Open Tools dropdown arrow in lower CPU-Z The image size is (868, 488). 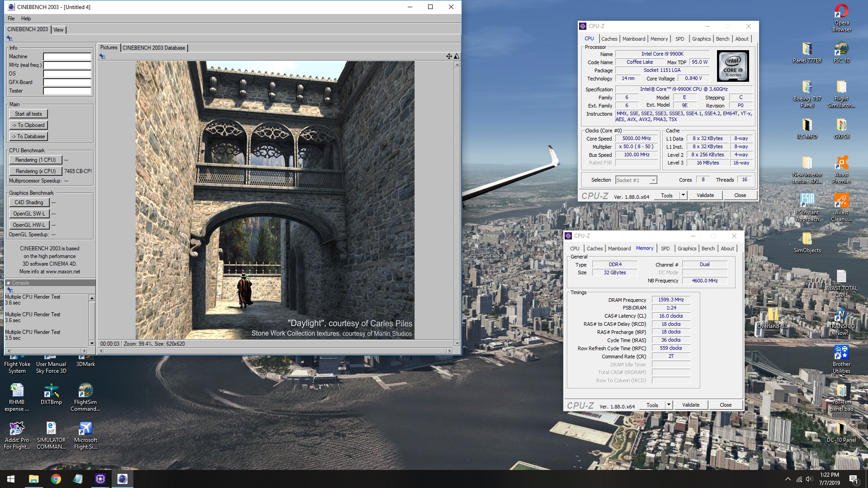669,405
